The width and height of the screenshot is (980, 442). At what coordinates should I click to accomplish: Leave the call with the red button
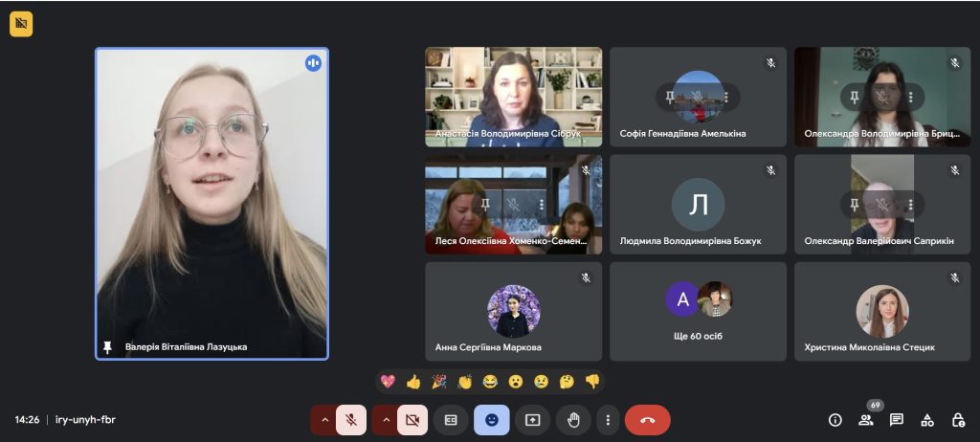point(647,420)
